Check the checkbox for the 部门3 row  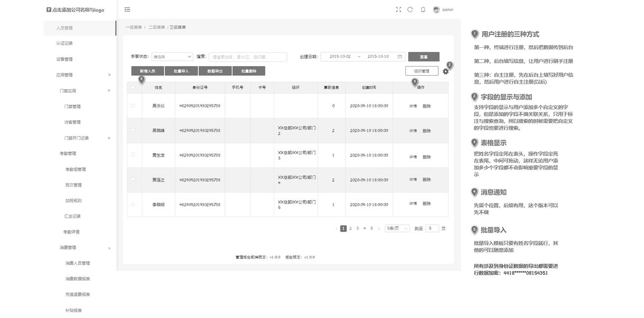pos(133,154)
